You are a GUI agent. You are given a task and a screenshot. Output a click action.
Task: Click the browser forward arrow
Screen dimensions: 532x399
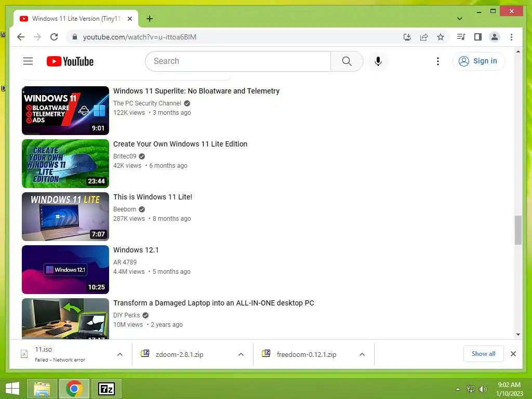pyautogui.click(x=37, y=37)
